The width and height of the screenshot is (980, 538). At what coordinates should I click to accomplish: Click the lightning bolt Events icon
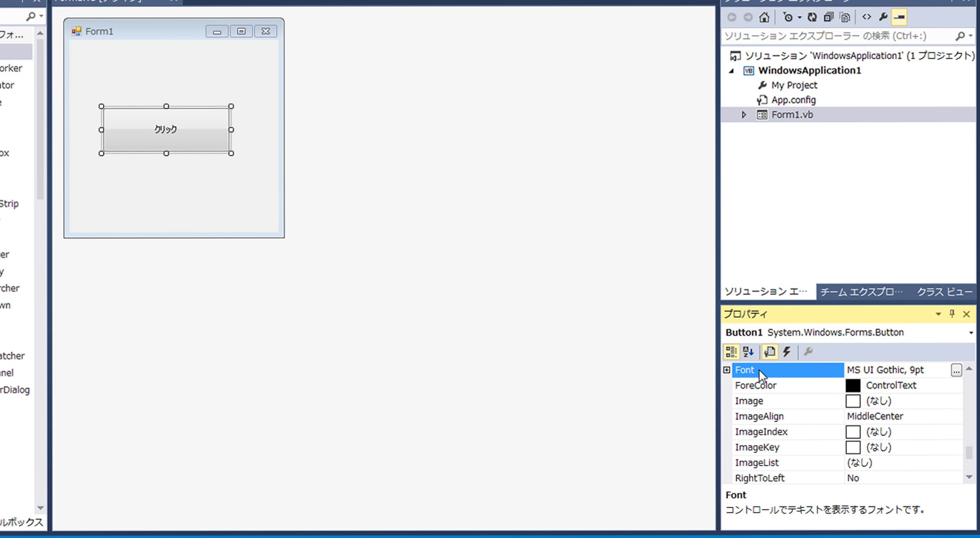point(787,352)
